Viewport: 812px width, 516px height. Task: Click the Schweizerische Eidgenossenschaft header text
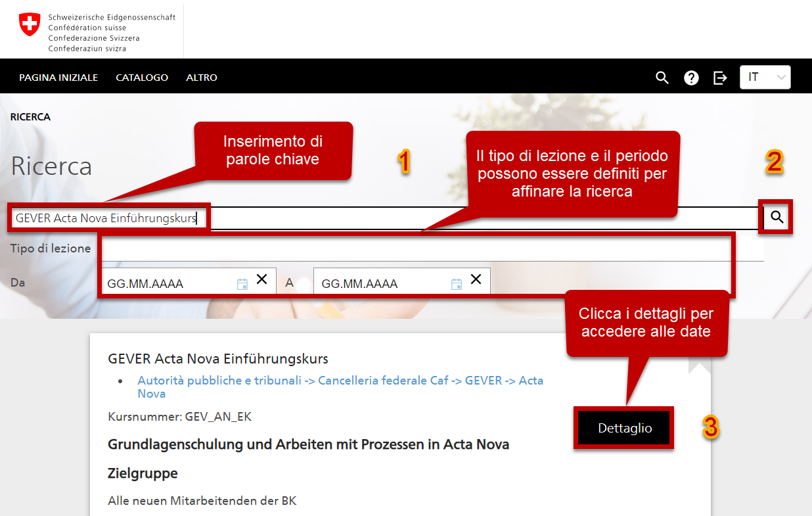[112, 18]
